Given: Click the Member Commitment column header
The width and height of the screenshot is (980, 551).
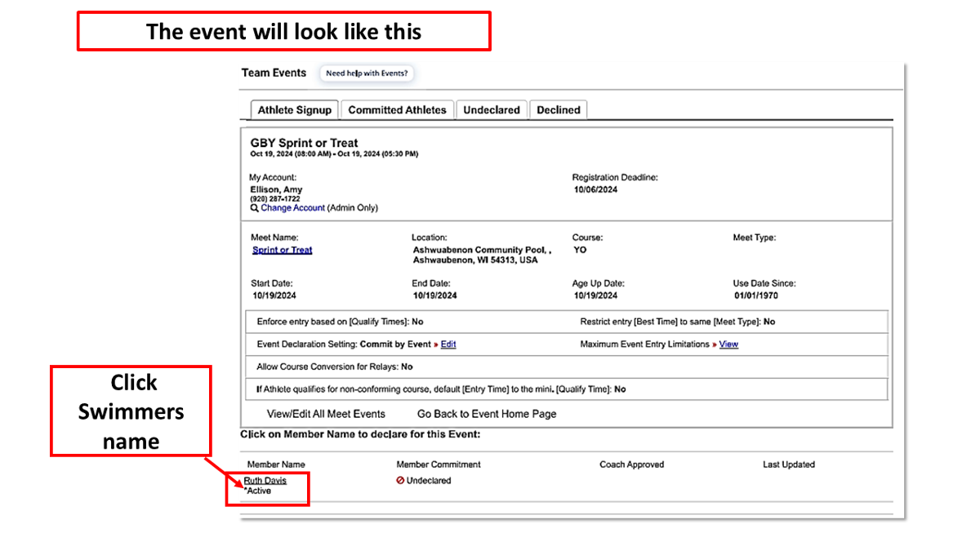Looking at the screenshot, I should coord(439,464).
